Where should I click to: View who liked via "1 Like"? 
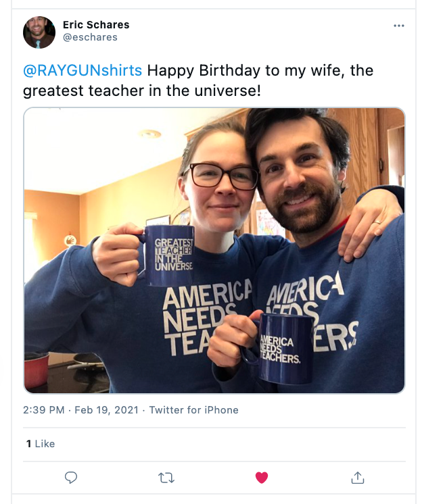(41, 444)
